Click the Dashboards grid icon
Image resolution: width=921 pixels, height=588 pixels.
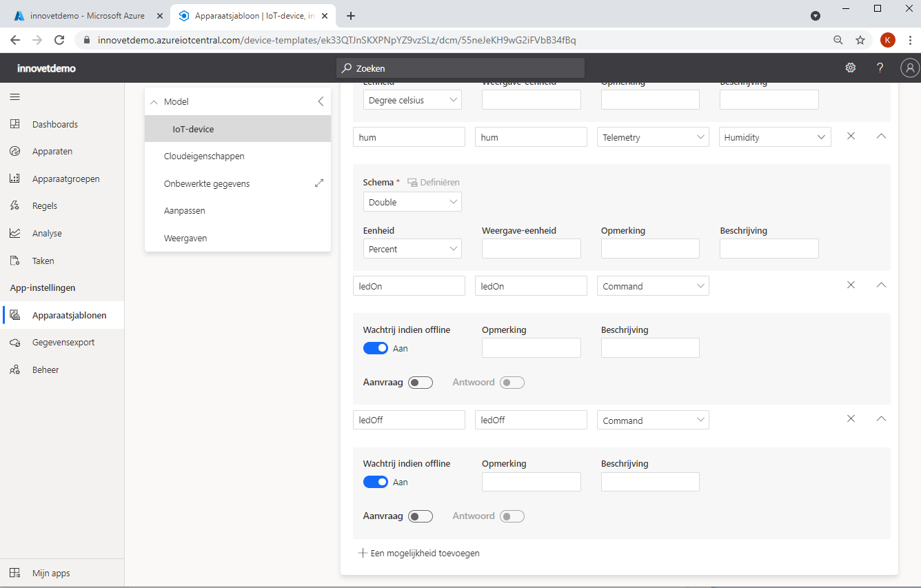click(15, 124)
